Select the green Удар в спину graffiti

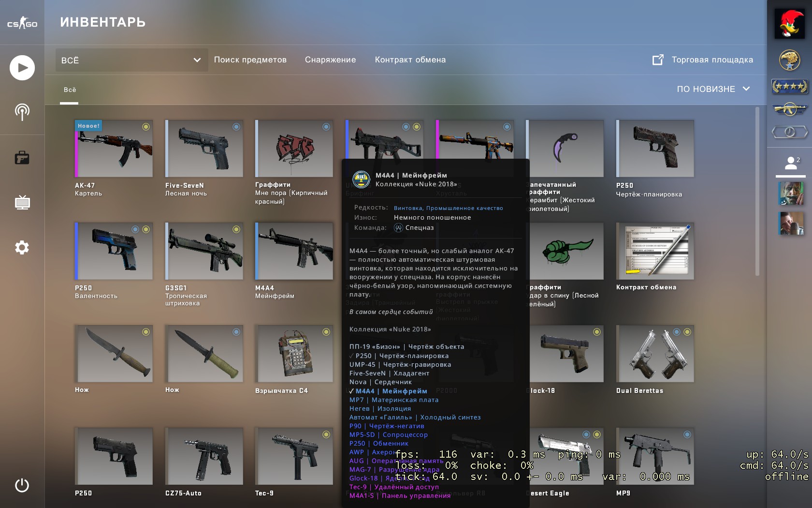[566, 251]
